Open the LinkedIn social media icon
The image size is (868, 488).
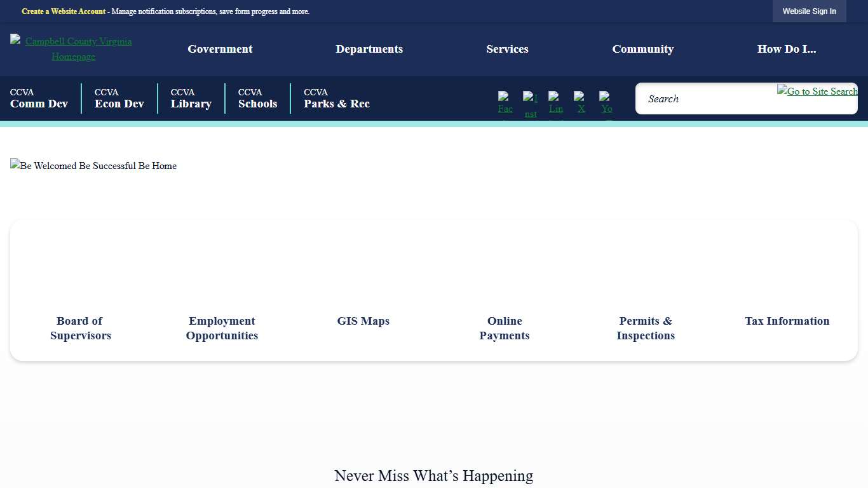555,102
